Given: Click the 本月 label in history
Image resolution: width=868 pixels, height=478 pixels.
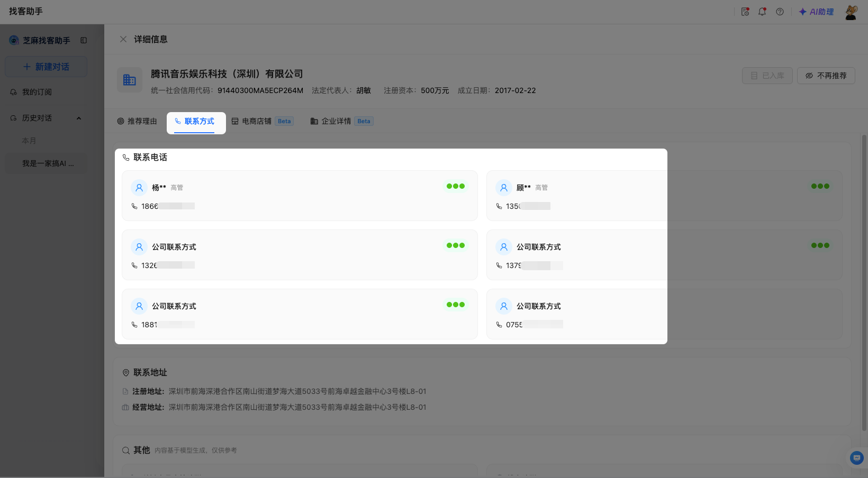Looking at the screenshot, I should pos(29,141).
